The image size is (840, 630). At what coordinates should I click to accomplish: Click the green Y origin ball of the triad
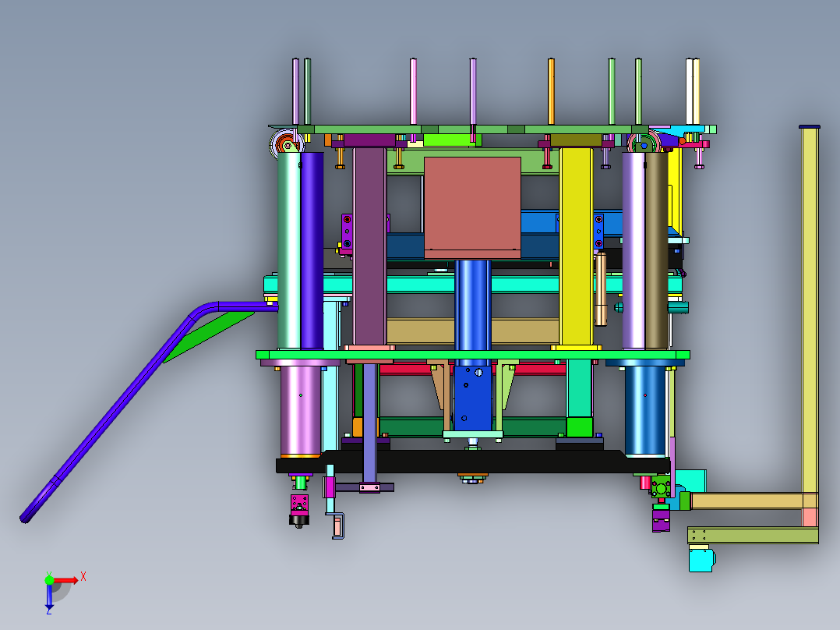(x=49, y=580)
